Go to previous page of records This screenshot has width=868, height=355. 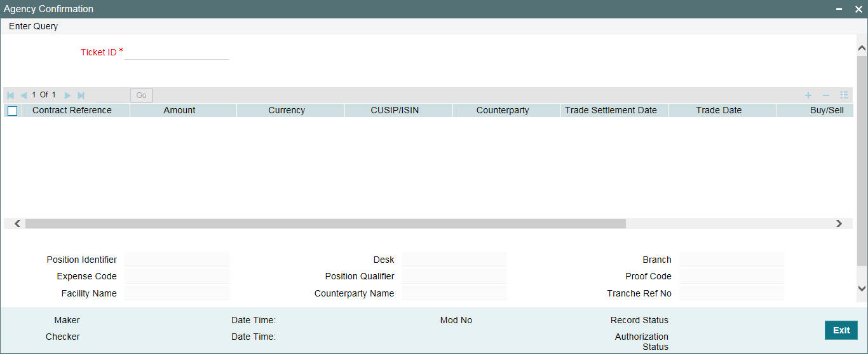click(24, 95)
